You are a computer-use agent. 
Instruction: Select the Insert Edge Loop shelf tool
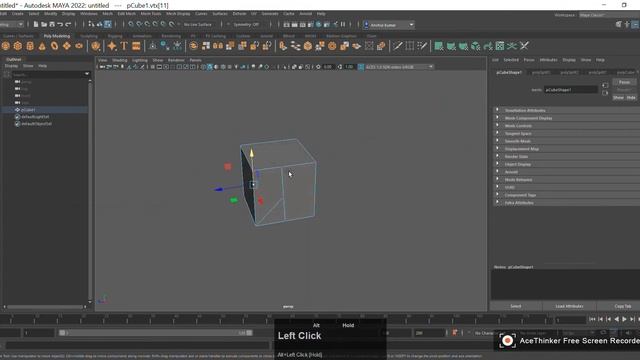pos(410,46)
